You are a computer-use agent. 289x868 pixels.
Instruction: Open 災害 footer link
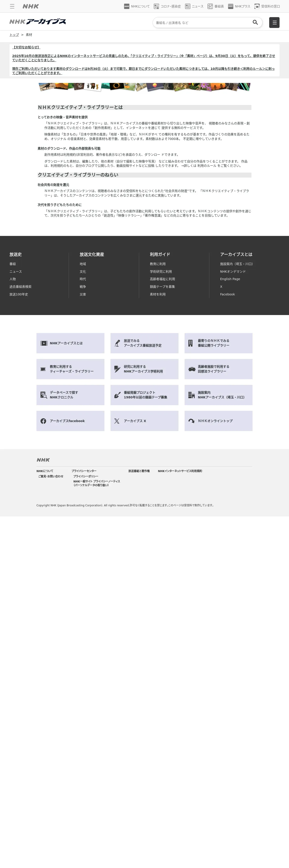tap(83, 295)
